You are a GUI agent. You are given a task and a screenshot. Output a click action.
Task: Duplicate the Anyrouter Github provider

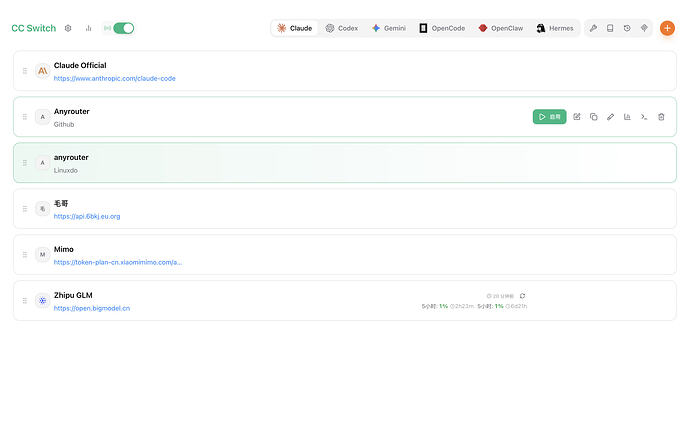click(594, 117)
